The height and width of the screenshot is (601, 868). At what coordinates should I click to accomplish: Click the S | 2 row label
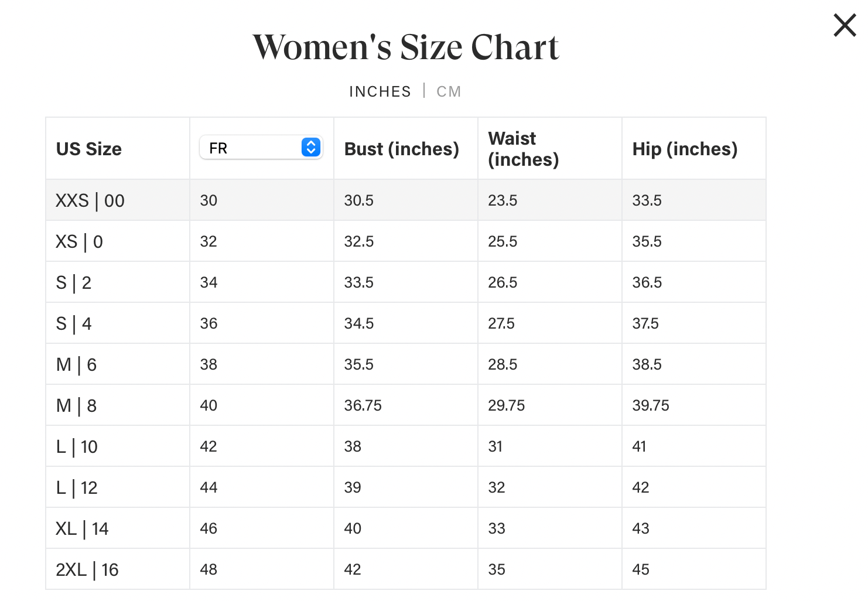click(73, 283)
